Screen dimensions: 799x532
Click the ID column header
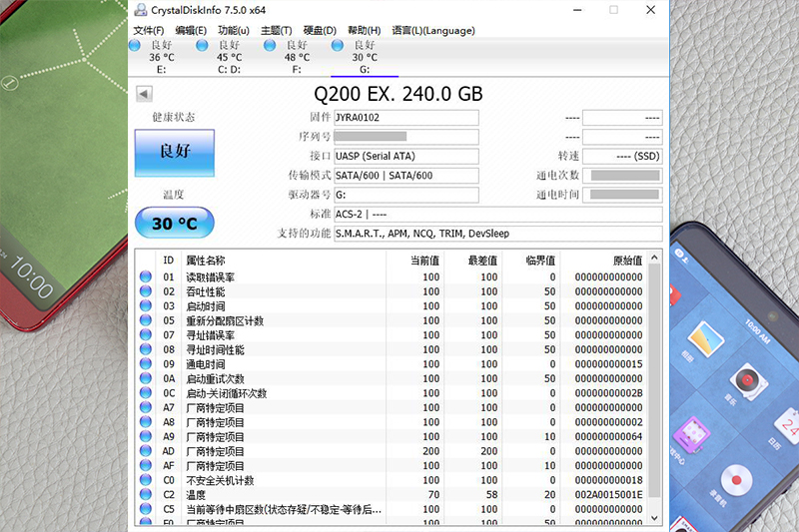point(169,261)
